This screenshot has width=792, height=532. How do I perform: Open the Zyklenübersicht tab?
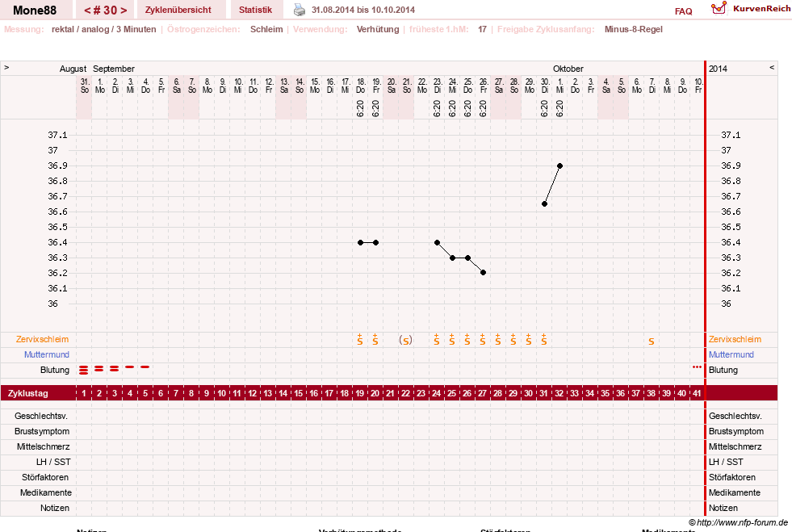coord(178,10)
